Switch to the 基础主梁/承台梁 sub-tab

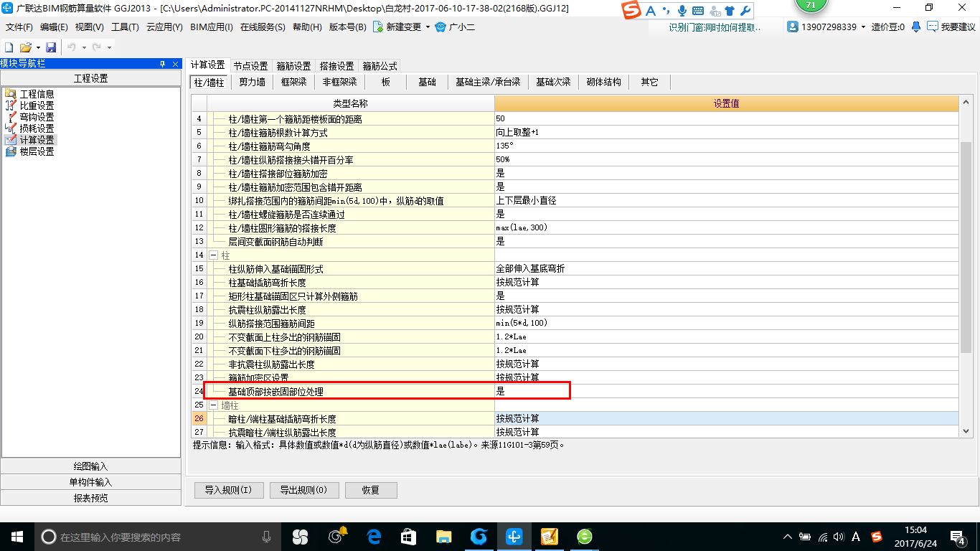(488, 82)
